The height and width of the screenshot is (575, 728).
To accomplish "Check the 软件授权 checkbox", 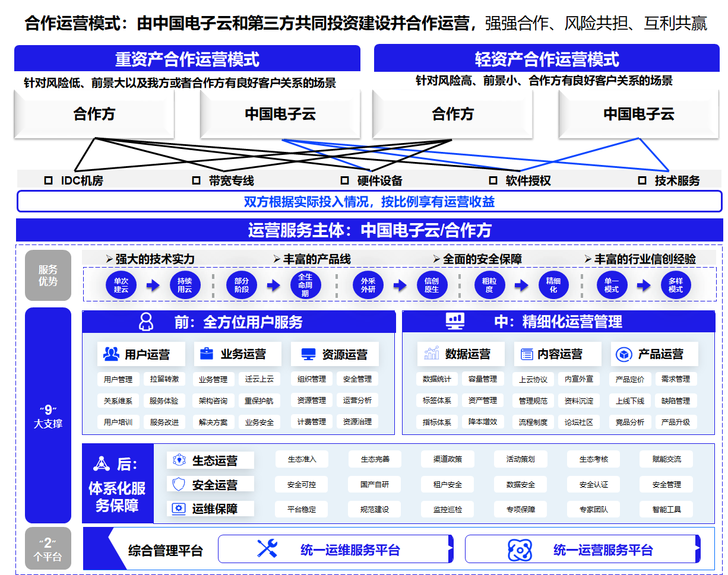I will tap(493, 180).
